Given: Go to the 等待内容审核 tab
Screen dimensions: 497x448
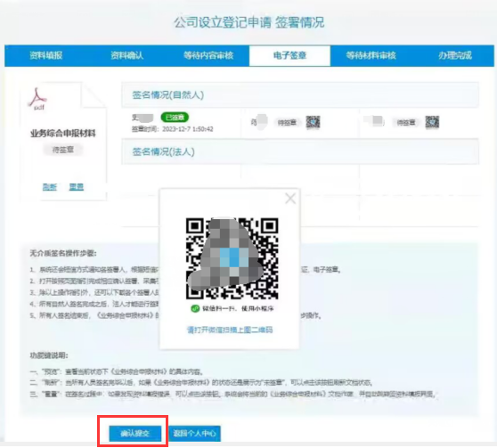Looking at the screenshot, I should tap(208, 56).
